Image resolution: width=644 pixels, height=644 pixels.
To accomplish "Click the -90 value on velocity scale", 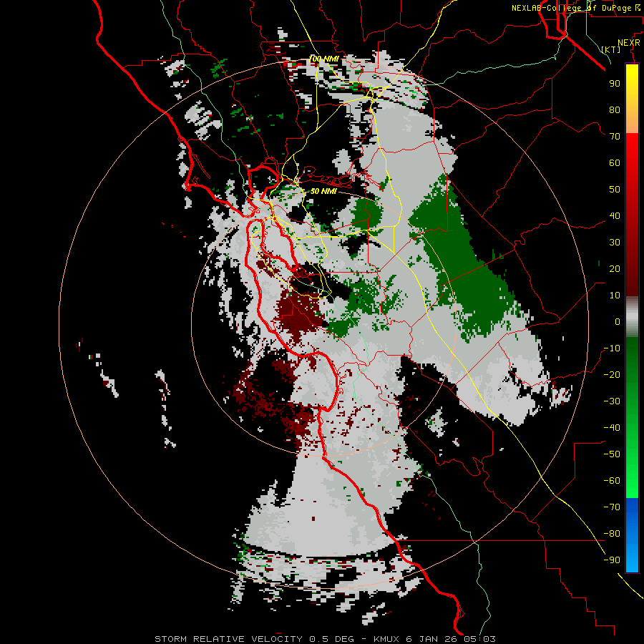I will (612, 560).
